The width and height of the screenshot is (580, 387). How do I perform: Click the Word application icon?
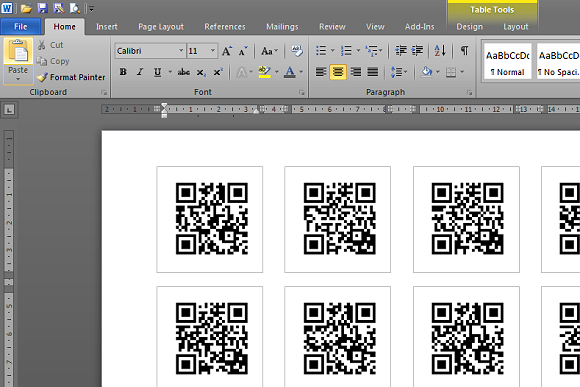(x=7, y=8)
